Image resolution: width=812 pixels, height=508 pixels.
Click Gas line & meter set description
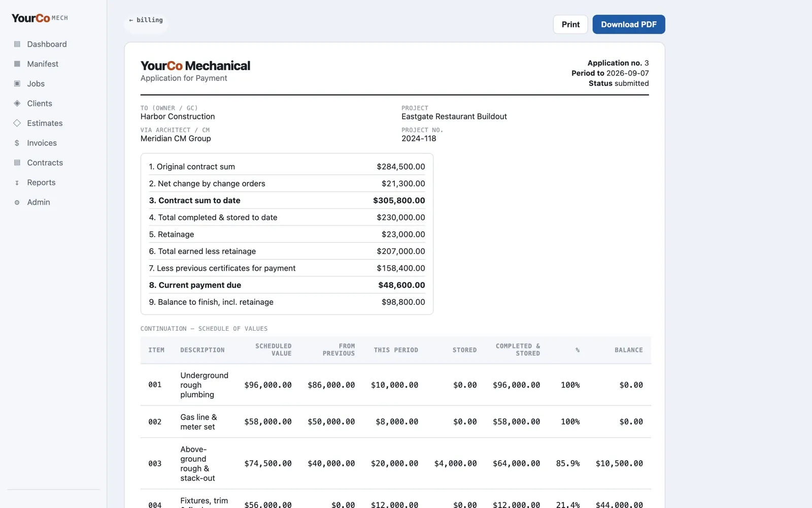198,422
